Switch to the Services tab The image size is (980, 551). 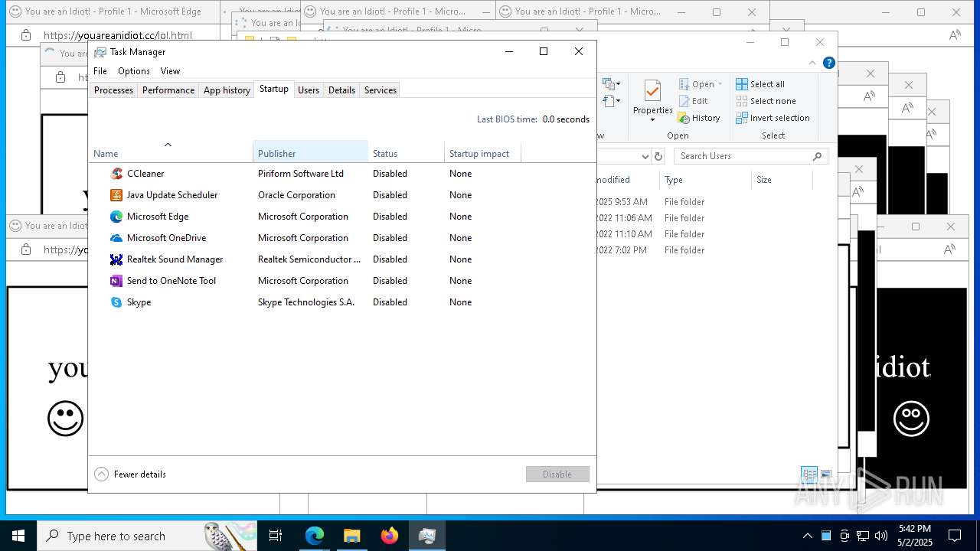pyautogui.click(x=381, y=90)
